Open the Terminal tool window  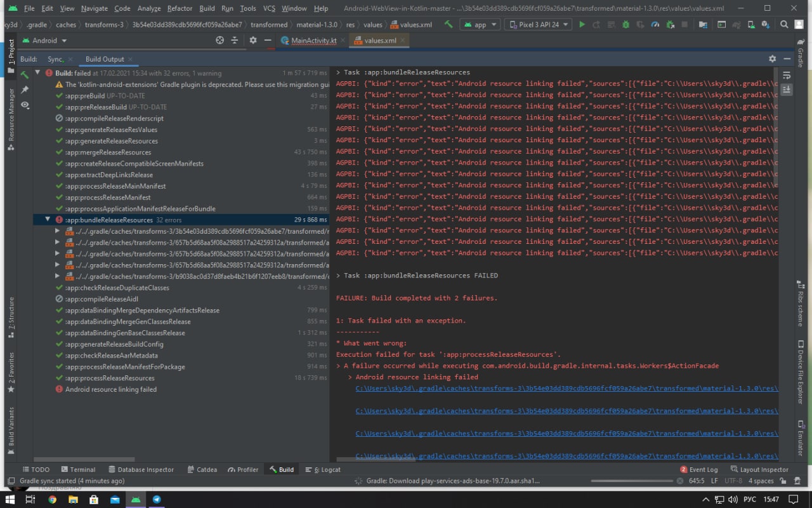78,469
